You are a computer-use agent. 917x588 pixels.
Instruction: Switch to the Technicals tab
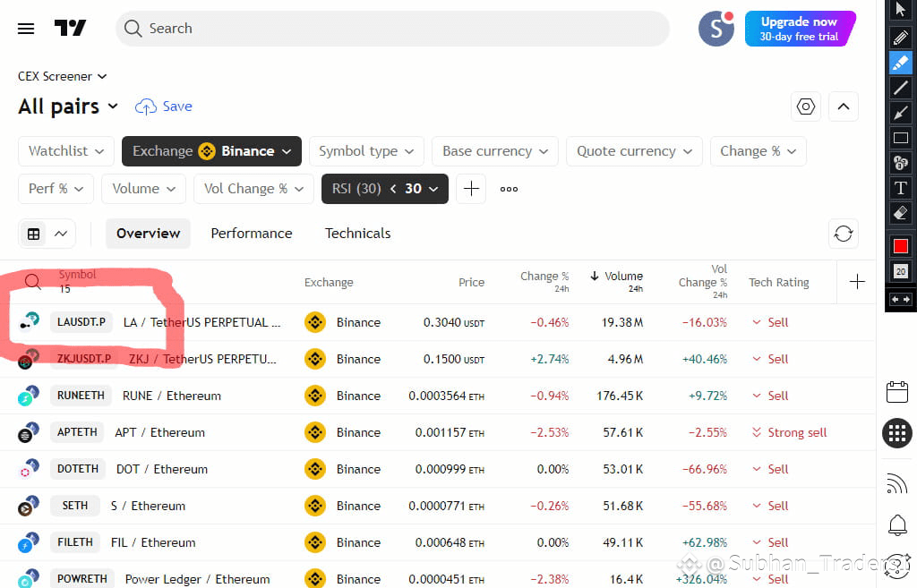[358, 234]
